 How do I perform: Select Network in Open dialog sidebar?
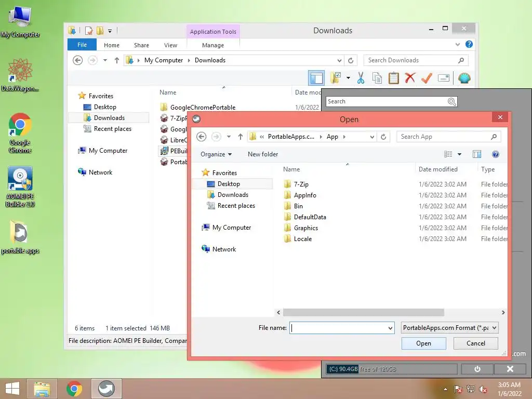click(224, 249)
